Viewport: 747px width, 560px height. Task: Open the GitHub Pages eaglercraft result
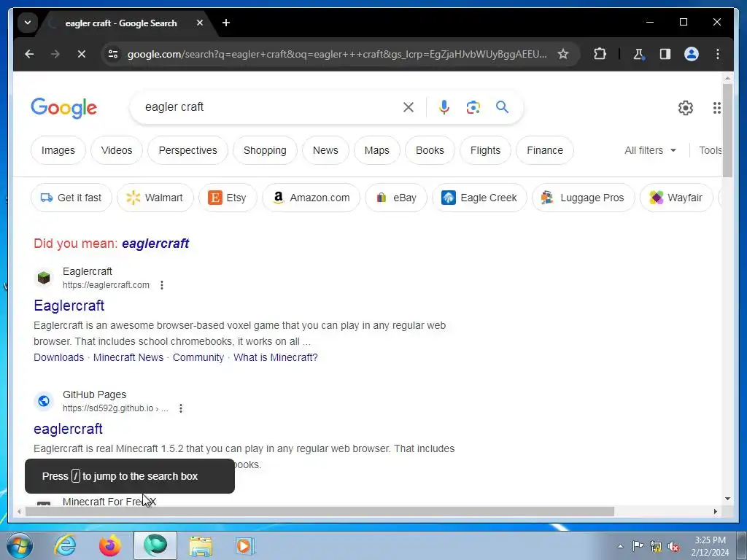[x=68, y=429]
